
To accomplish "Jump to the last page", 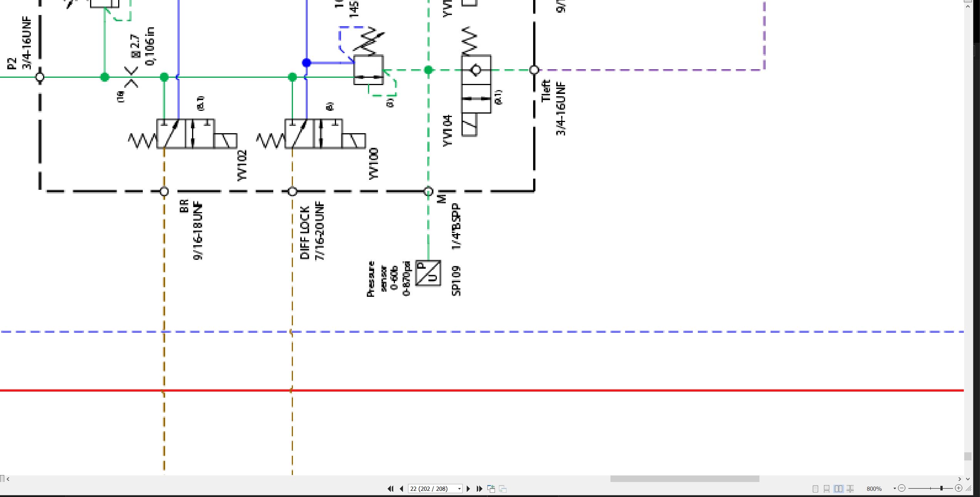I will 479,489.
